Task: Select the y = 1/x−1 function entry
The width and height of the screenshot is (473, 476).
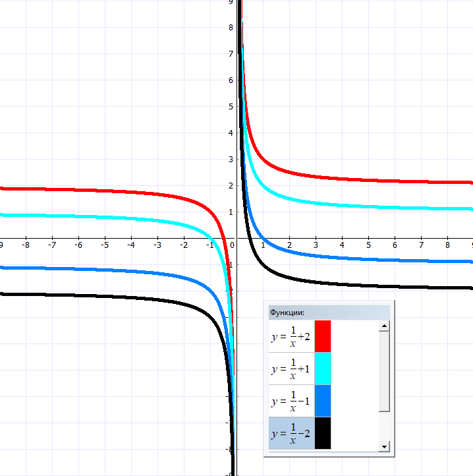Action: (x=291, y=401)
